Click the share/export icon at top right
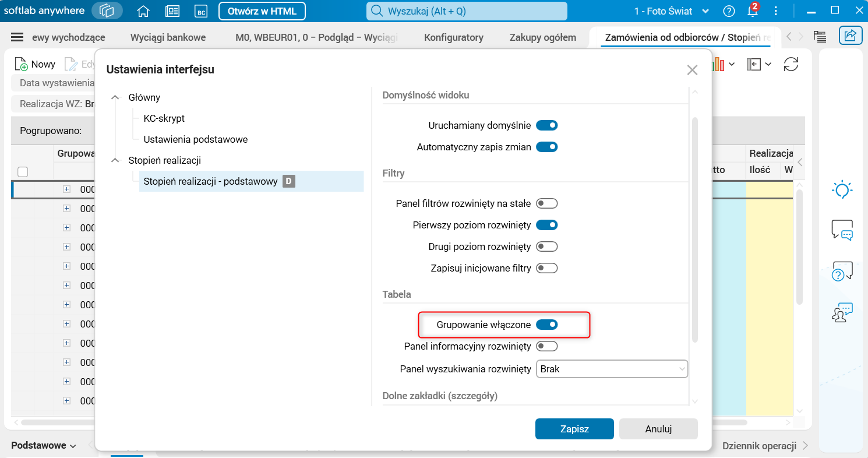This screenshot has height=458, width=868. coord(851,36)
